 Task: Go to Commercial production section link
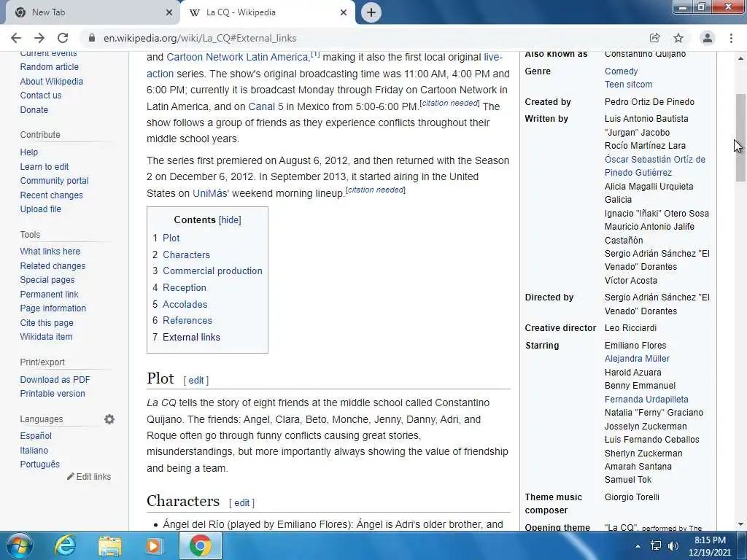click(x=212, y=271)
